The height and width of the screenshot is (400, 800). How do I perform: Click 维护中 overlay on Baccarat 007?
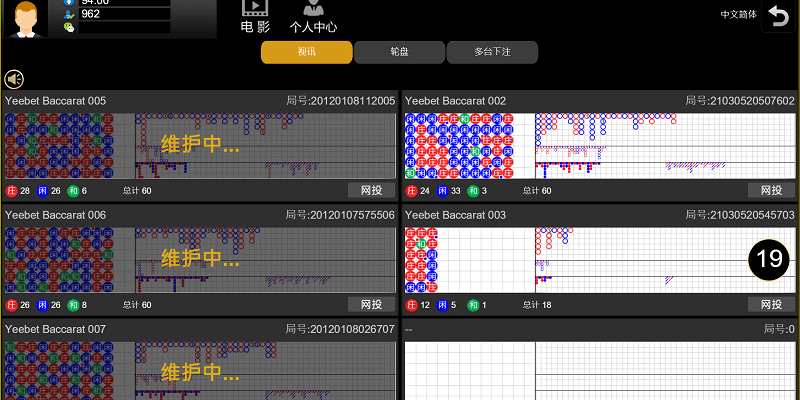point(200,373)
